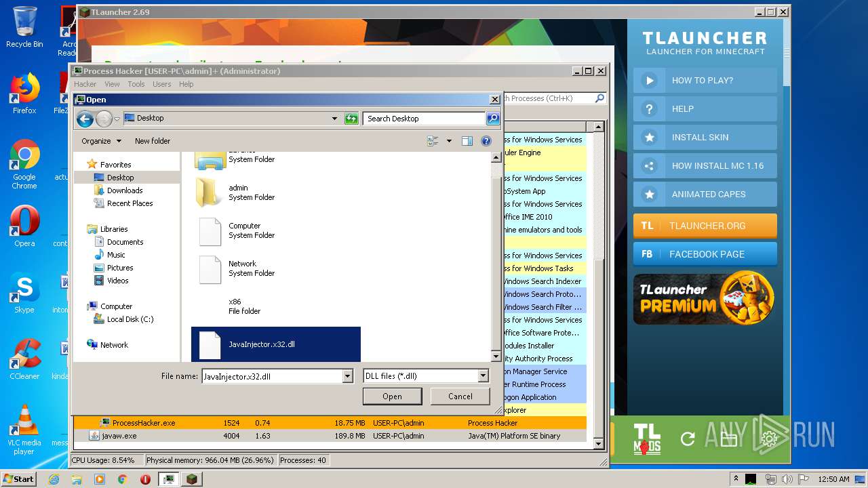
Task: Toggle the preview pane icon
Action: click(x=467, y=141)
